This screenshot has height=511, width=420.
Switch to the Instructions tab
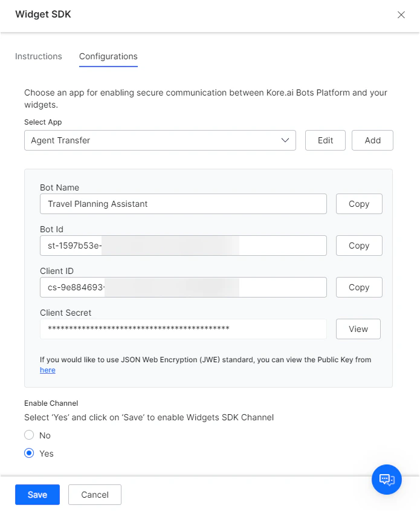click(38, 56)
